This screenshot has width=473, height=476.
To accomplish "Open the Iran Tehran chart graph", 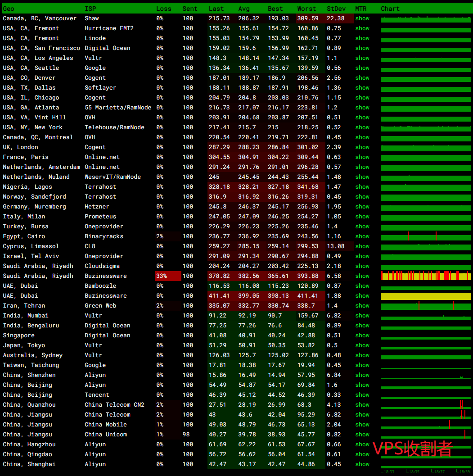I will coord(425,306).
